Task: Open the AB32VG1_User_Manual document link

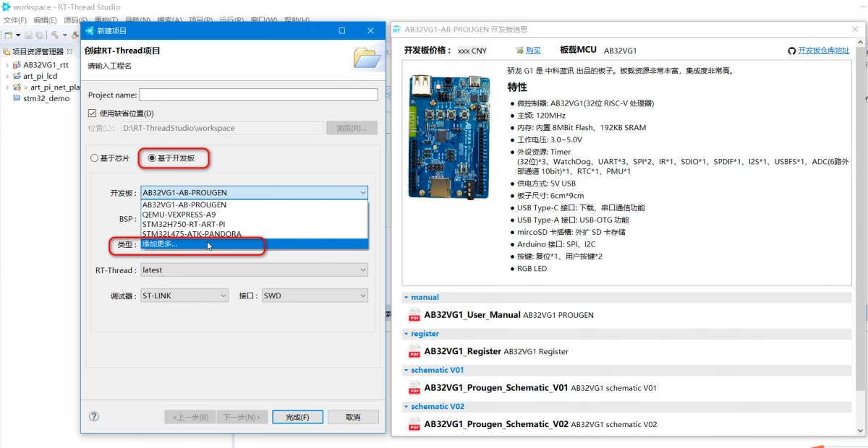Action: (472, 315)
